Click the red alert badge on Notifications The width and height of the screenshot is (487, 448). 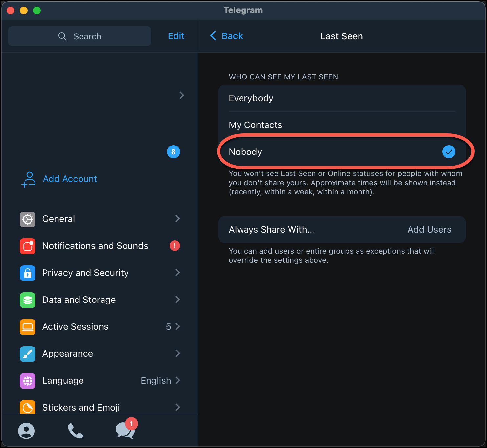[x=175, y=246]
